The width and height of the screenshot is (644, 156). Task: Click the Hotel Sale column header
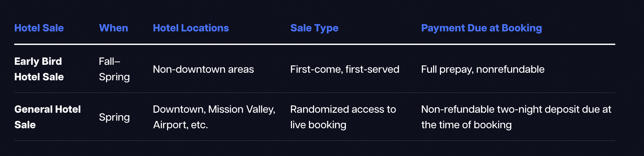point(39,28)
